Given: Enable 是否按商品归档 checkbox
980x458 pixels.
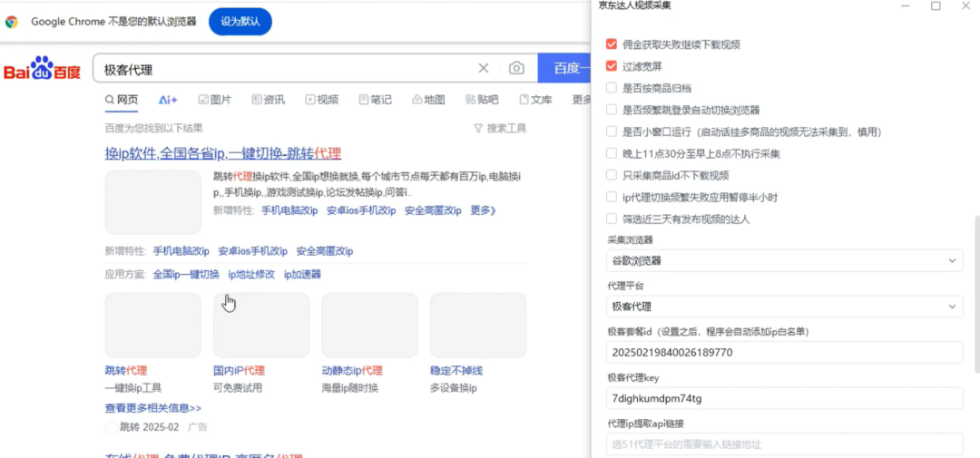Looking at the screenshot, I should [612, 88].
